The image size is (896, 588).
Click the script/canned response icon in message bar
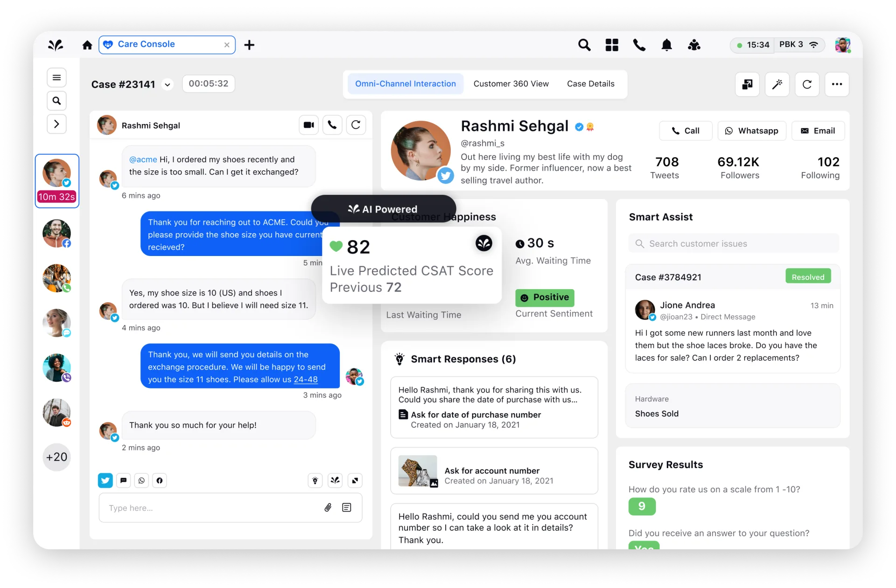point(347,508)
